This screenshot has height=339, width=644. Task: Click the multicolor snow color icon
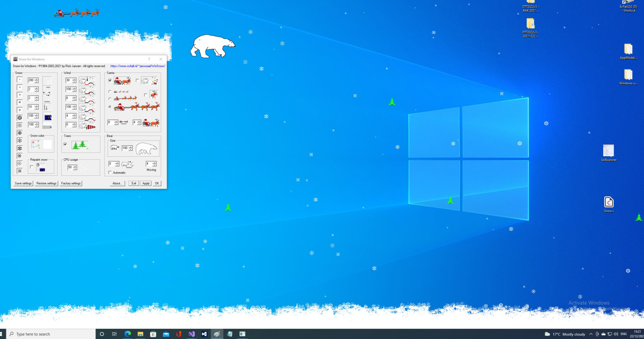[36, 145]
